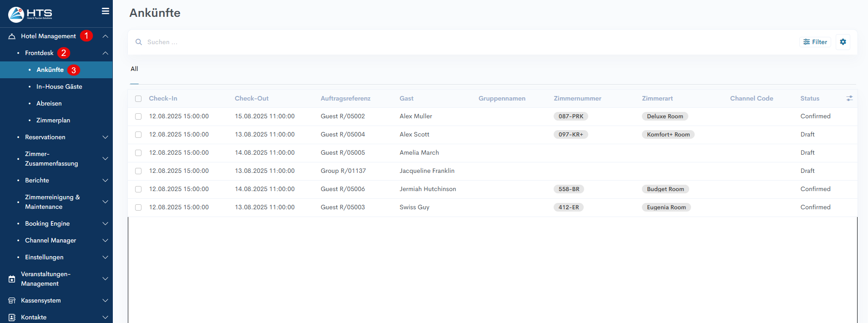
Task: Click the Kontakte address book icon
Action: pyautogui.click(x=12, y=318)
